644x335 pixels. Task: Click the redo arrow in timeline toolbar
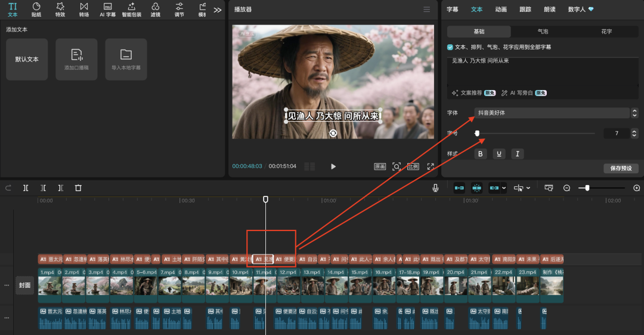[8, 188]
